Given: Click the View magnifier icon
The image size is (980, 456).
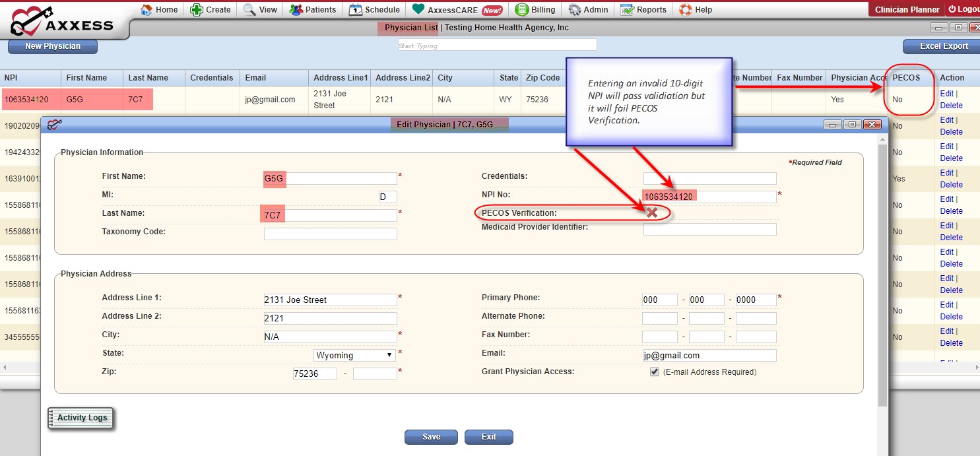Looking at the screenshot, I should pos(249,10).
